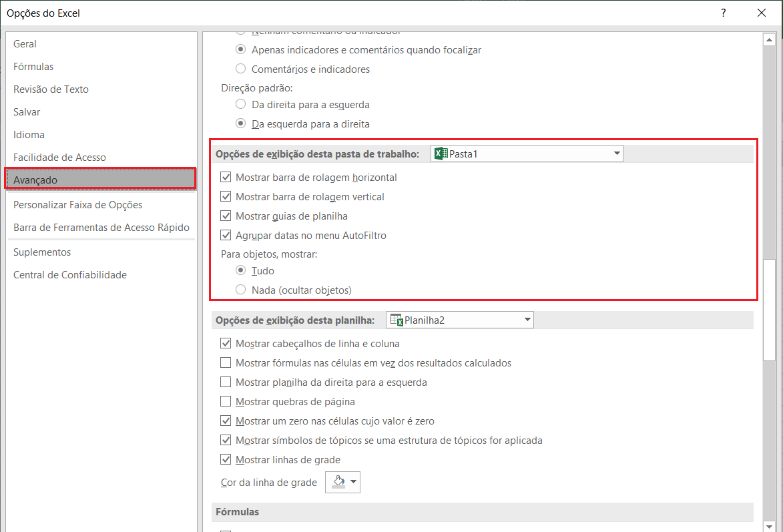Select Nada (ocultar objetos) radio option
This screenshot has width=783, height=532.
240,290
